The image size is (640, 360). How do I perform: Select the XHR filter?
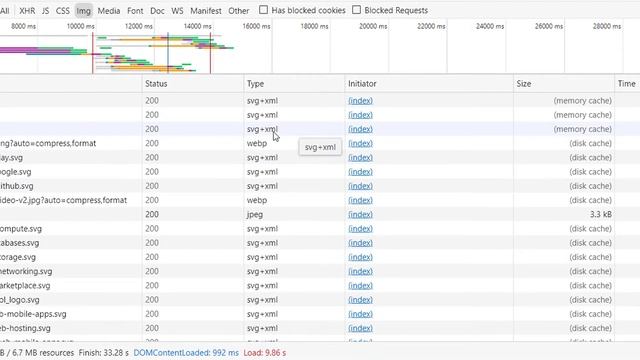[x=27, y=11]
